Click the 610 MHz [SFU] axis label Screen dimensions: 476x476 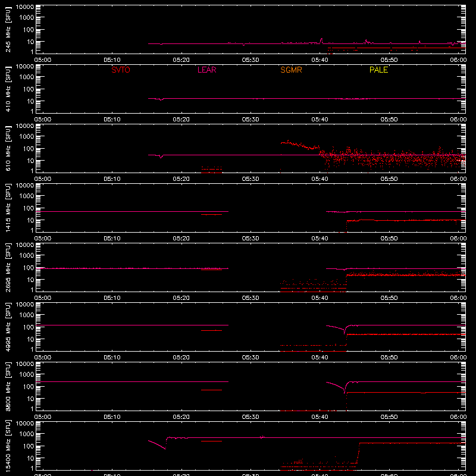click(8, 149)
